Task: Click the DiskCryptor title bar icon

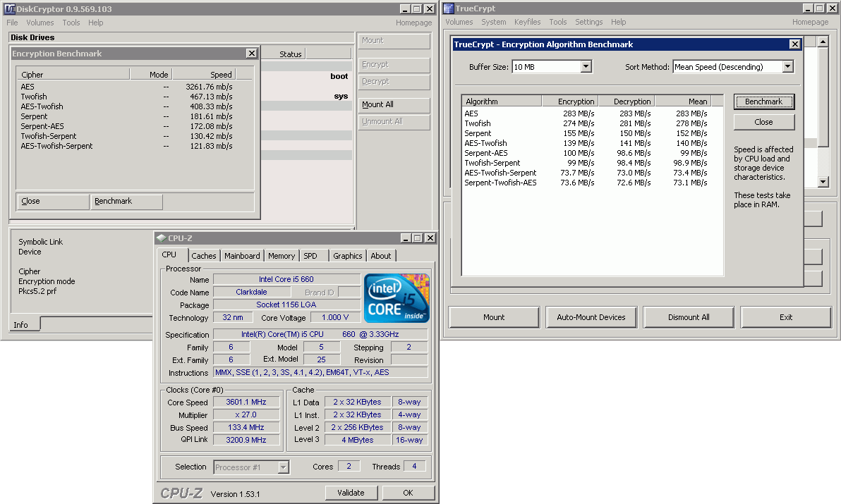Action: coord(8,8)
